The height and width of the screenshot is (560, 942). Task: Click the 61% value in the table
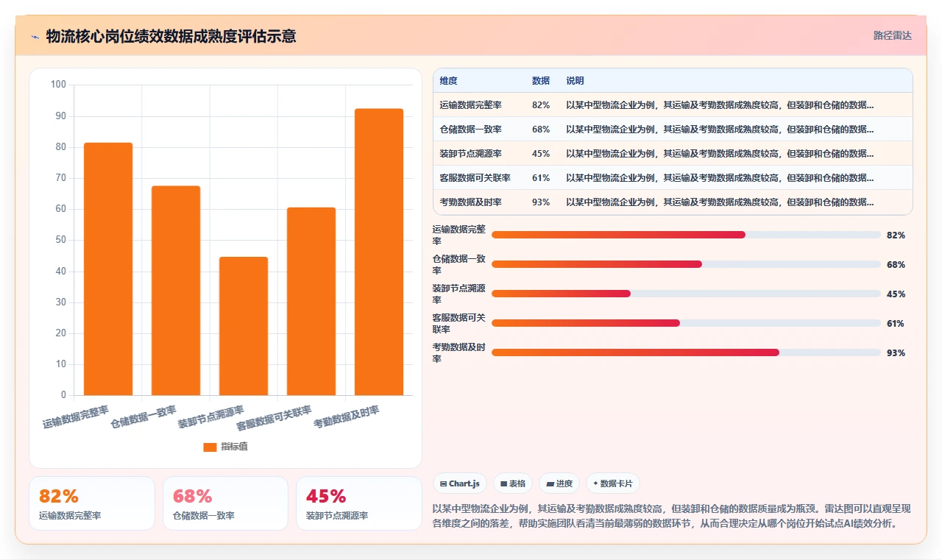pos(541,178)
